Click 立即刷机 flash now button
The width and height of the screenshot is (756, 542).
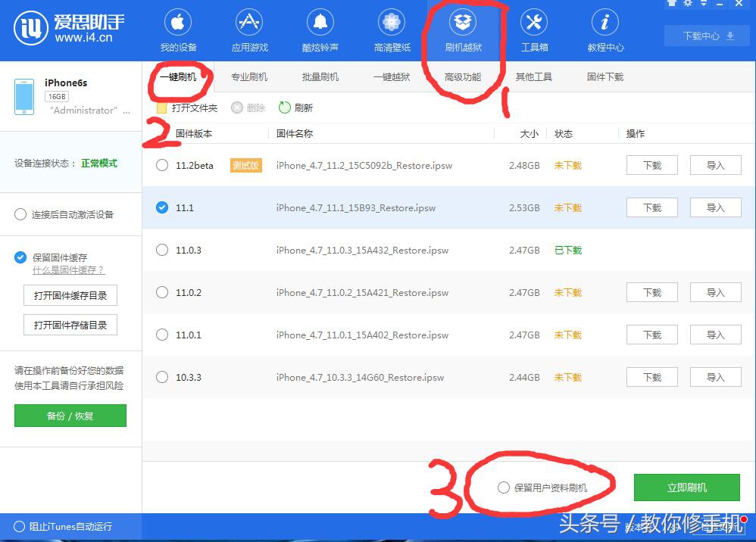point(686,487)
